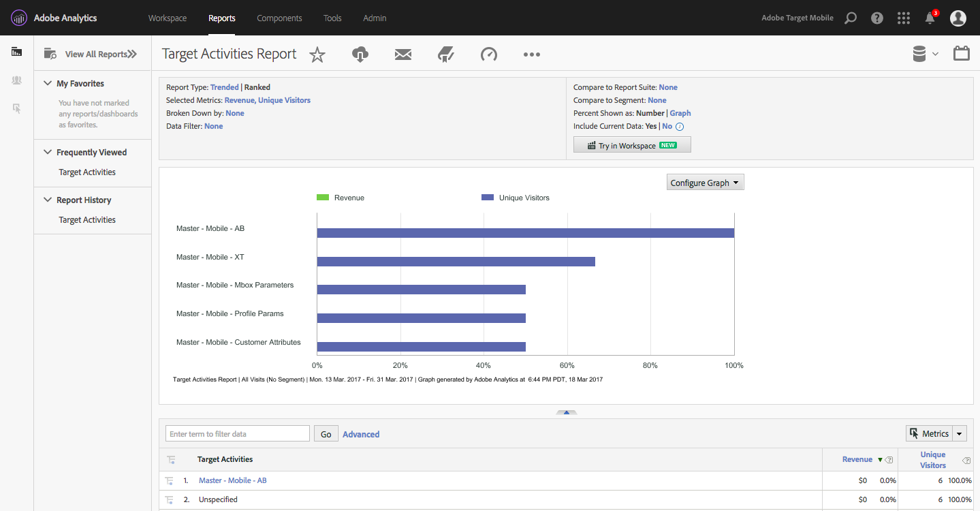Collapse the Report History section

pyautogui.click(x=48, y=200)
